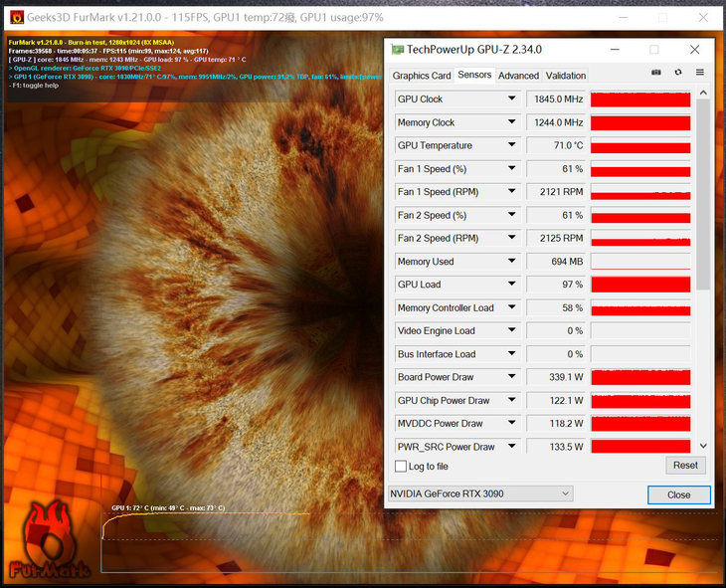Open the Board Power Draw dropdown
Image resolution: width=726 pixels, height=588 pixels.
(x=512, y=377)
